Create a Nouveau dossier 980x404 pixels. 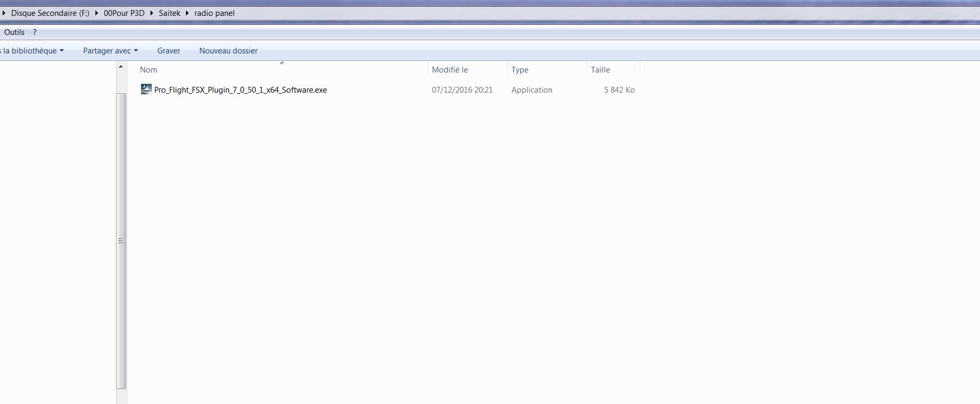[x=228, y=51]
